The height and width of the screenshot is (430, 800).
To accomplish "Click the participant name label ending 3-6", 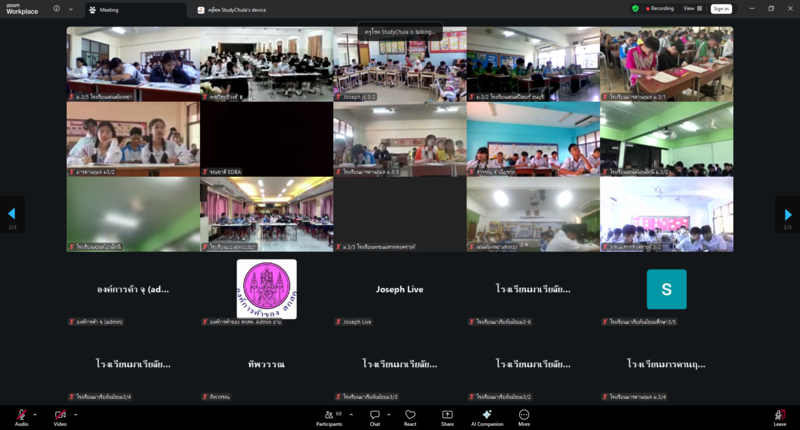I will point(500,322).
